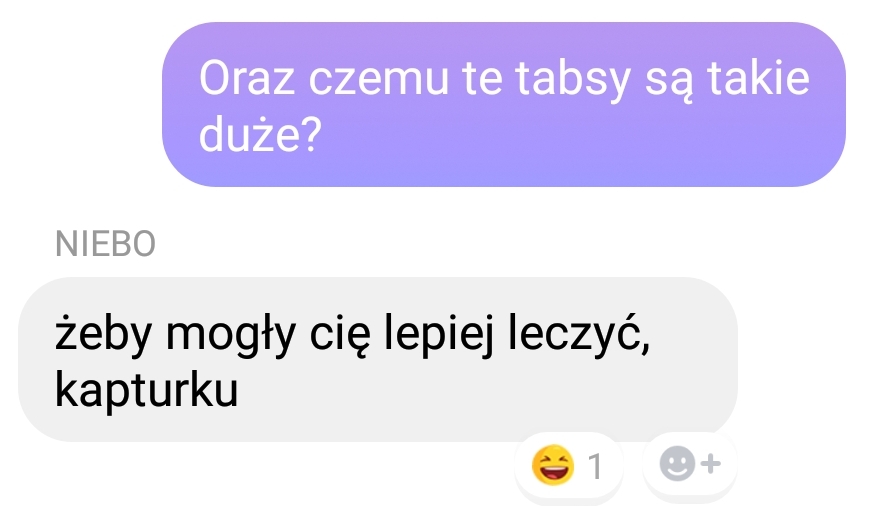891x506 pixels.
Task: Select the purple message about tabsy
Action: click(503, 105)
